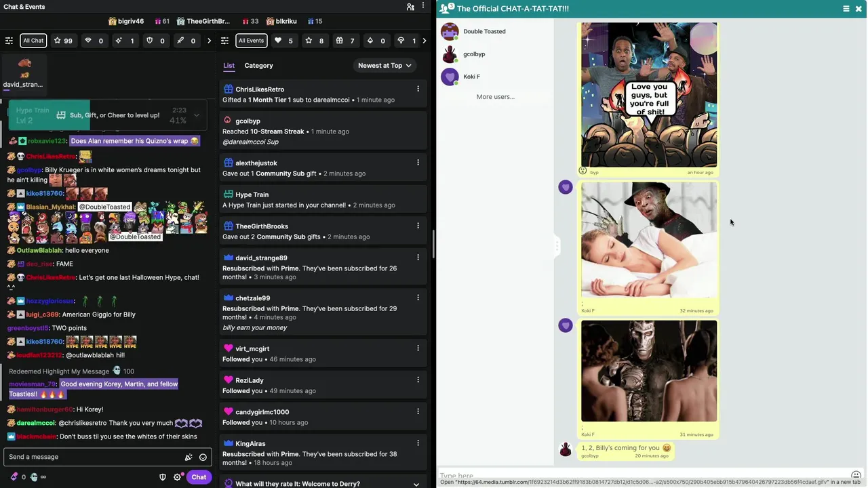Viewport: 868px width, 488px height.
Task: Open the Love you guys comic image
Action: [x=649, y=94]
